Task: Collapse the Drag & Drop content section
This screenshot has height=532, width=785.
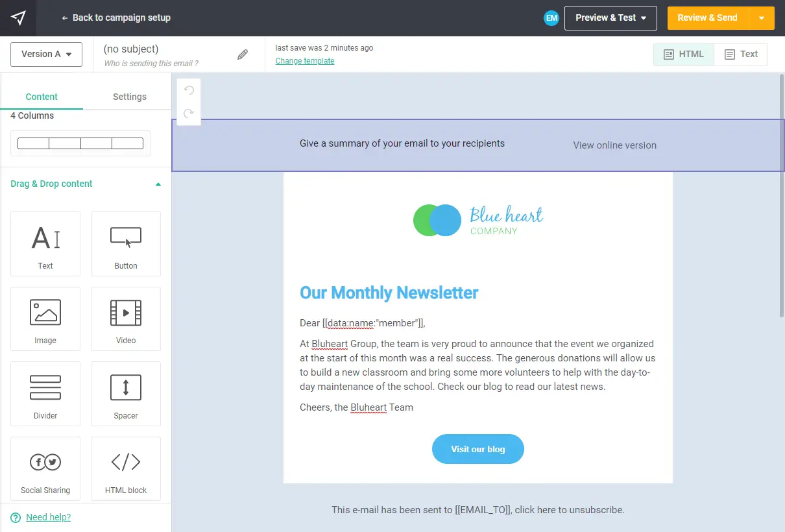Action: [86, 184]
